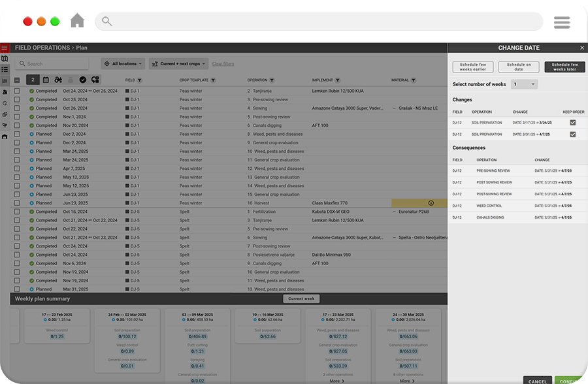588x384 pixels.
Task: Click the Euronatur P26B material cell
Action: point(414,212)
